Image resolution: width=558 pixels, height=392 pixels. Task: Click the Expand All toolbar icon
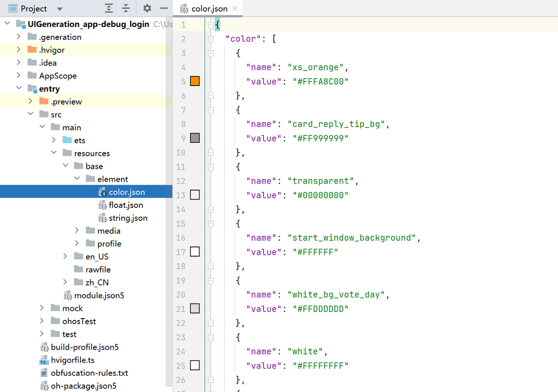109,8
